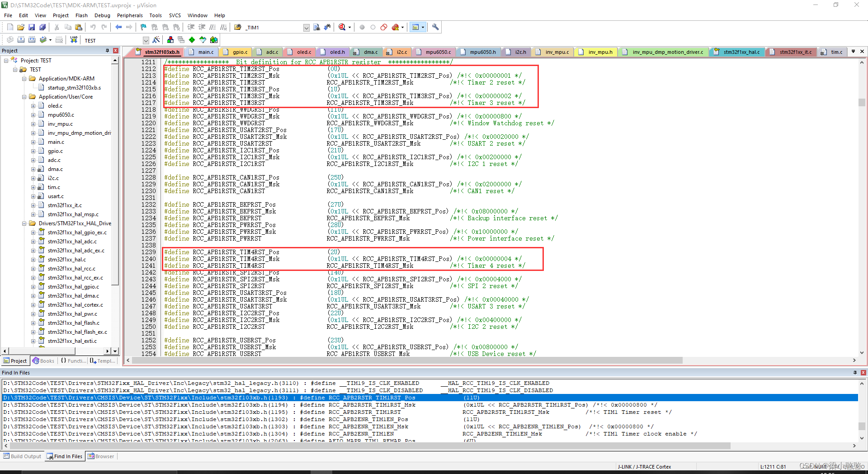Image resolution: width=868 pixels, height=474 pixels.
Task: Close the Project panel
Action: coord(116,51)
